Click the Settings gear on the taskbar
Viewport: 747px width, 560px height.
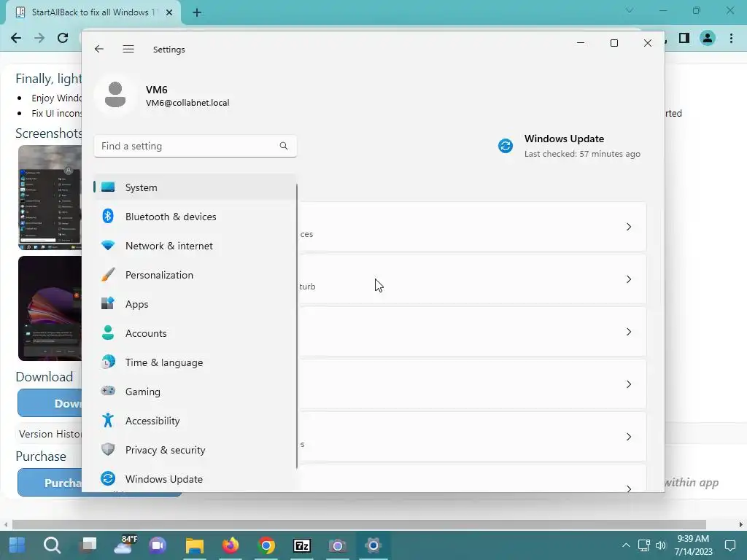click(x=373, y=545)
